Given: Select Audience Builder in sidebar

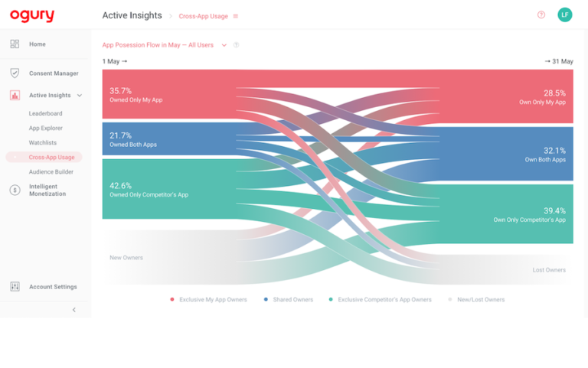Looking at the screenshot, I should pyautogui.click(x=51, y=172).
